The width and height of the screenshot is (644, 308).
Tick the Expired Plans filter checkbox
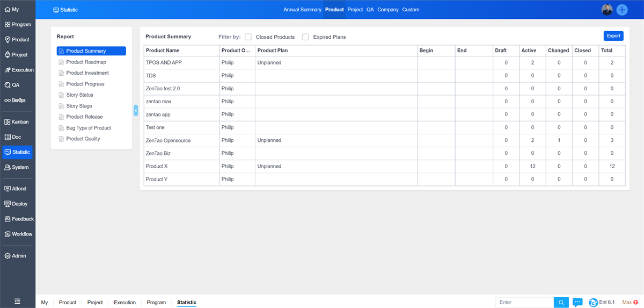point(305,37)
